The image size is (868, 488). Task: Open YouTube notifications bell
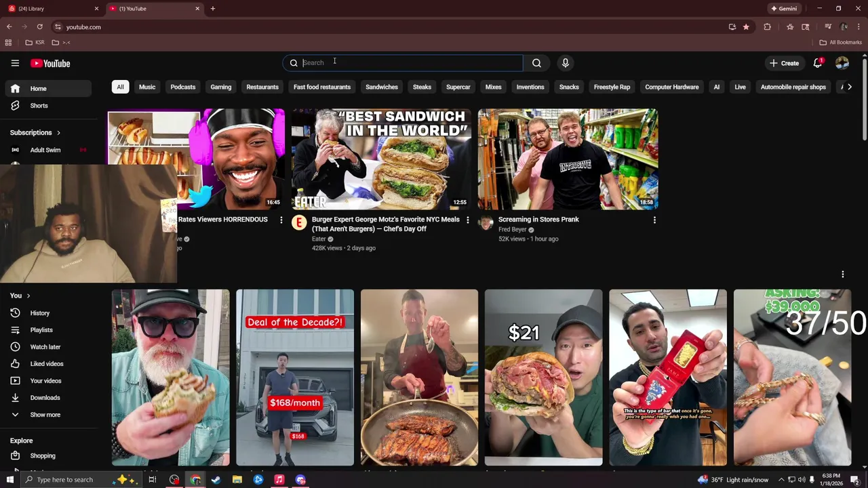(818, 63)
